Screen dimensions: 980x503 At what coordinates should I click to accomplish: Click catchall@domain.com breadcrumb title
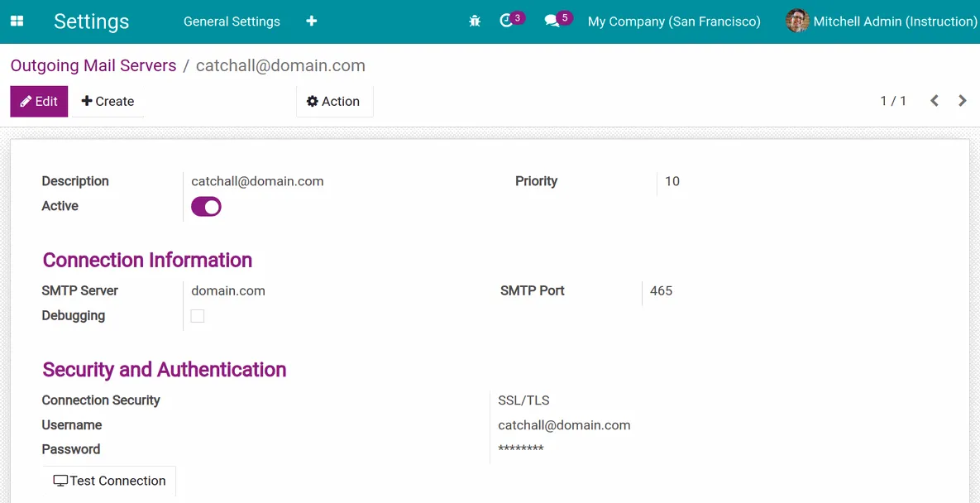tap(280, 65)
